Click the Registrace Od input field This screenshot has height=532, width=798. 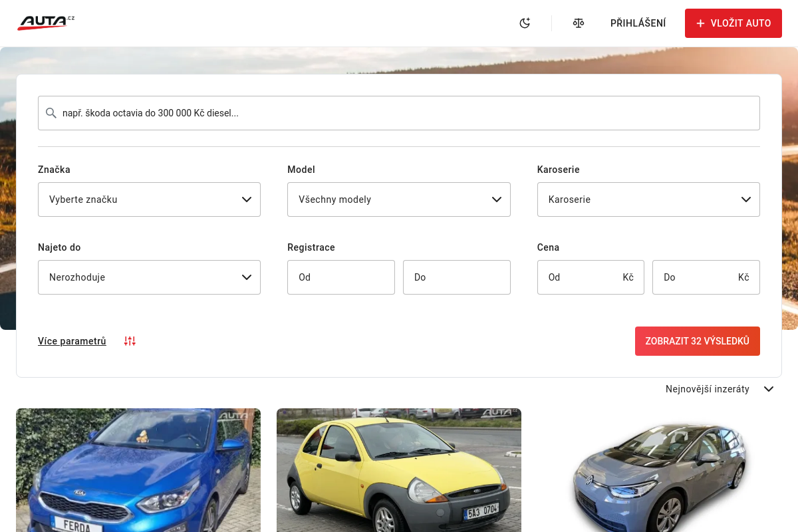click(340, 277)
